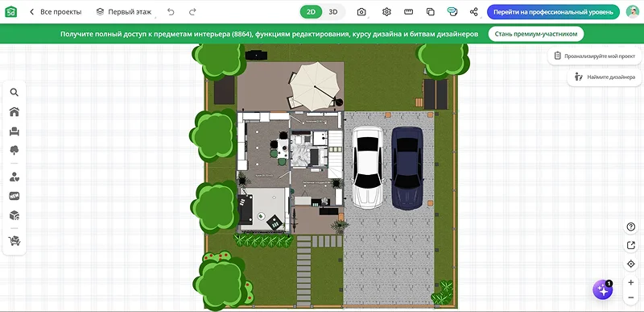Open the AI sparkle assistant button
The image size is (644, 312).
(x=602, y=290)
